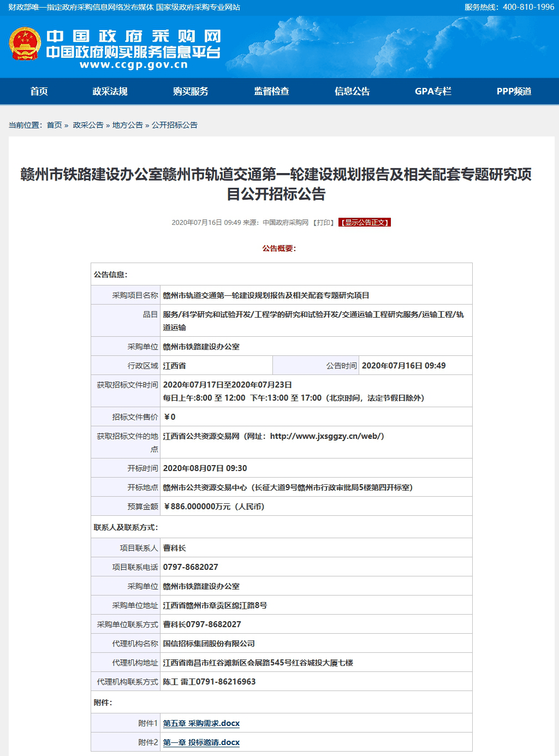Click the 0797-8682027 project contact phone
This screenshot has width=559, height=756.
pos(191,567)
